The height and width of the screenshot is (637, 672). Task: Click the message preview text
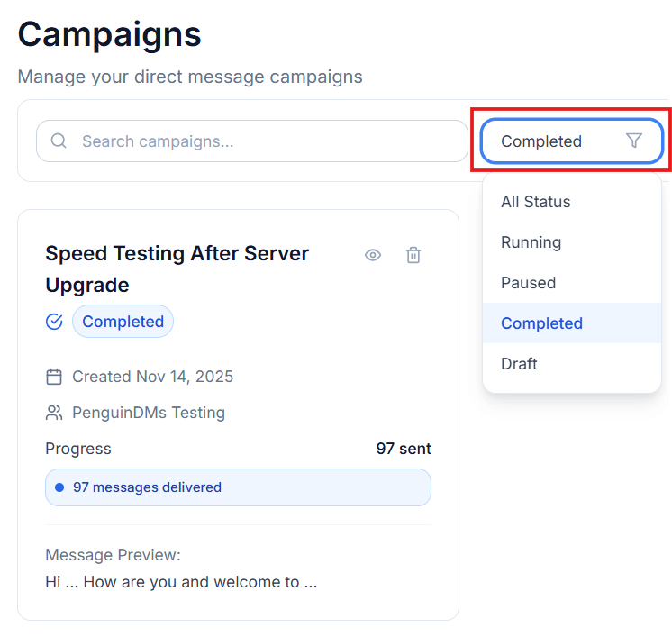click(181, 582)
